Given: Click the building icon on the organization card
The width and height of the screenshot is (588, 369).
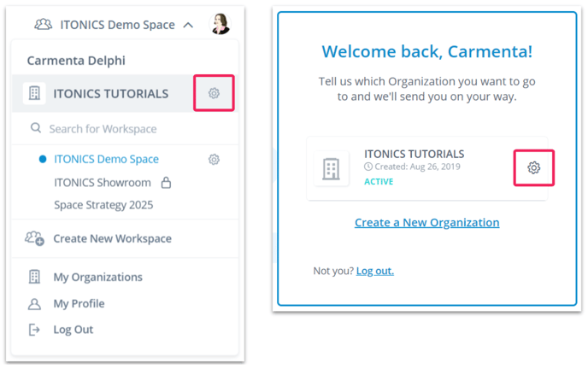Looking at the screenshot, I should click(331, 169).
